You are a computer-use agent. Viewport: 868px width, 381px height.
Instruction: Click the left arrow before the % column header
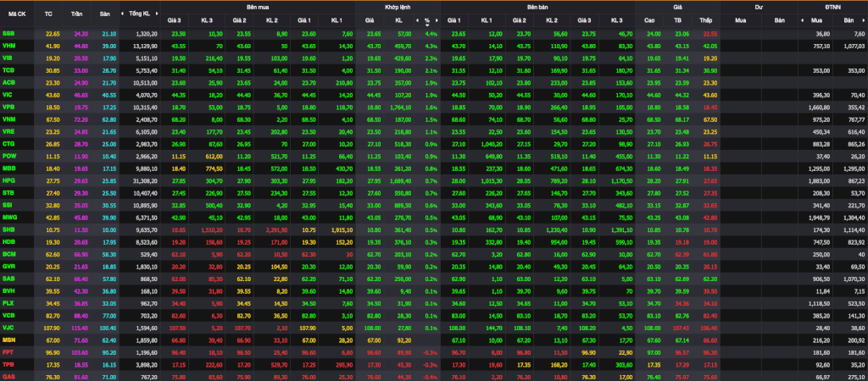pos(417,21)
